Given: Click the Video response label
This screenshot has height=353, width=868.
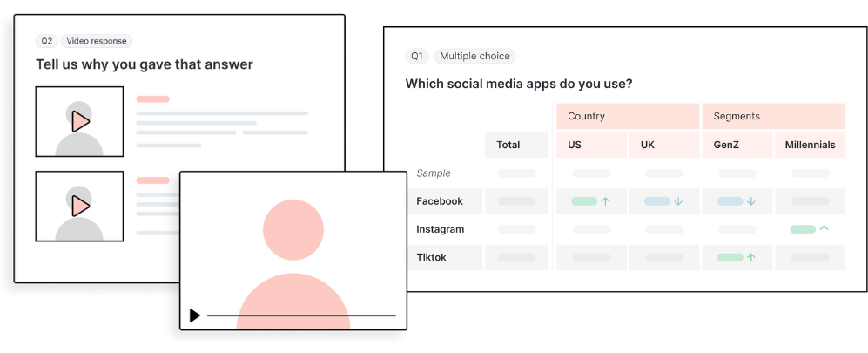Looking at the screenshot, I should [x=96, y=41].
